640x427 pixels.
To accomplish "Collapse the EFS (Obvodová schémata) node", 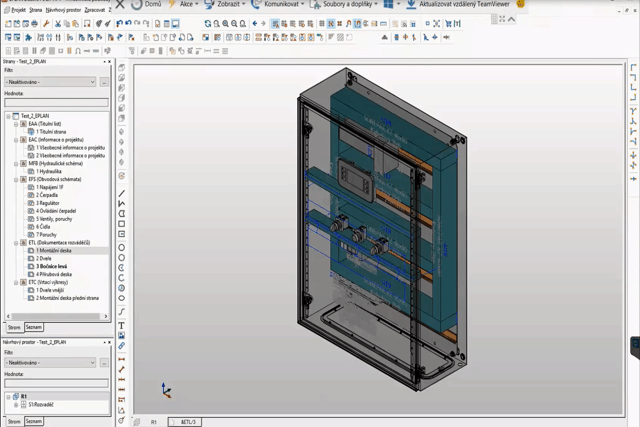I will (x=16, y=180).
